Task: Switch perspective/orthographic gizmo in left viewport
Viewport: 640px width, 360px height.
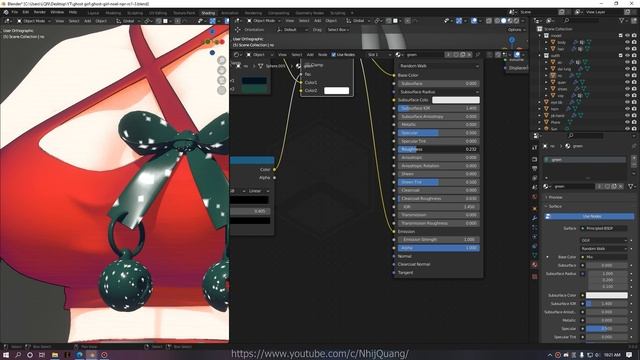Action: (x=222, y=90)
